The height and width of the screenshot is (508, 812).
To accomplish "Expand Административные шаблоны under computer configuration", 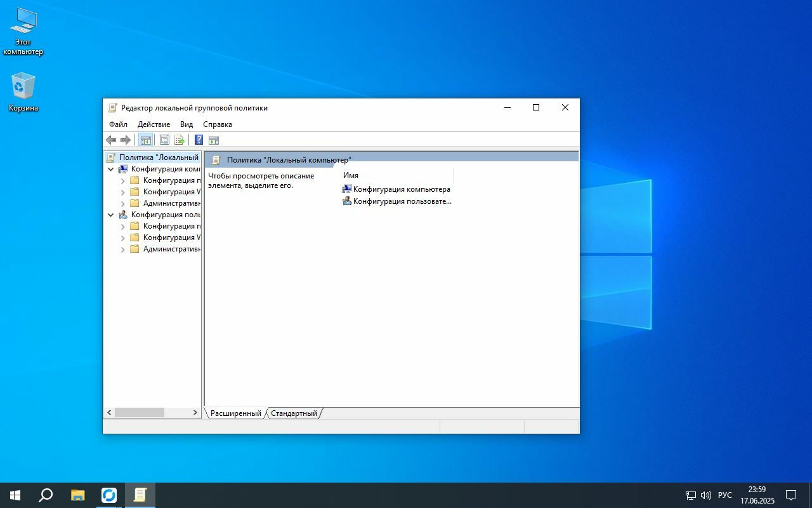I will pyautogui.click(x=123, y=204).
